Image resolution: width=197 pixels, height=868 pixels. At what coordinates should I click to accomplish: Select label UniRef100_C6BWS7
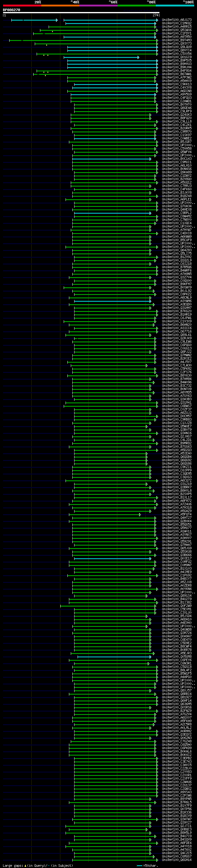[177, 406]
